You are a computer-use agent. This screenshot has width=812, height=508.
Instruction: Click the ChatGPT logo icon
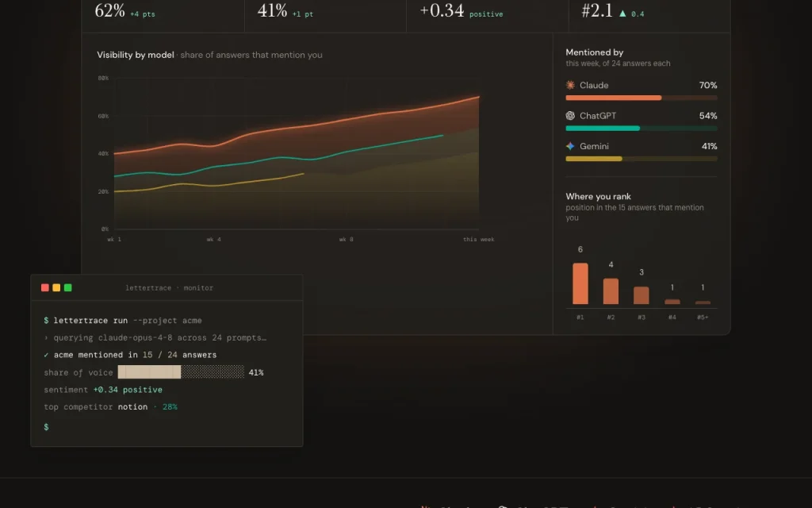point(570,116)
